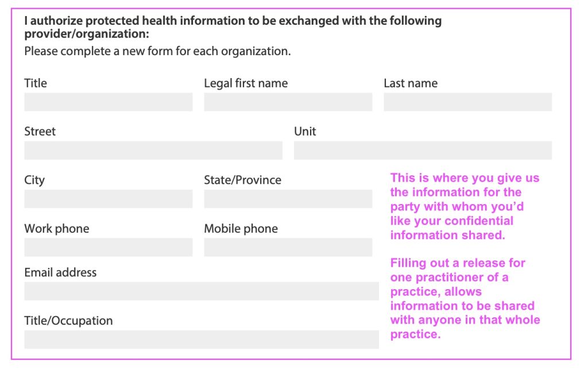Click the Title/Occupation input field

tap(202, 339)
